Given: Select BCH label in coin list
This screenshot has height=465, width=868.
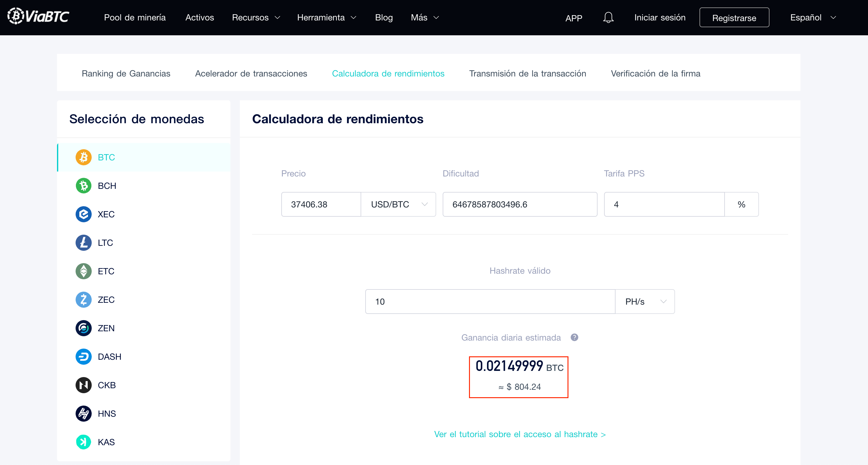Looking at the screenshot, I should point(107,186).
